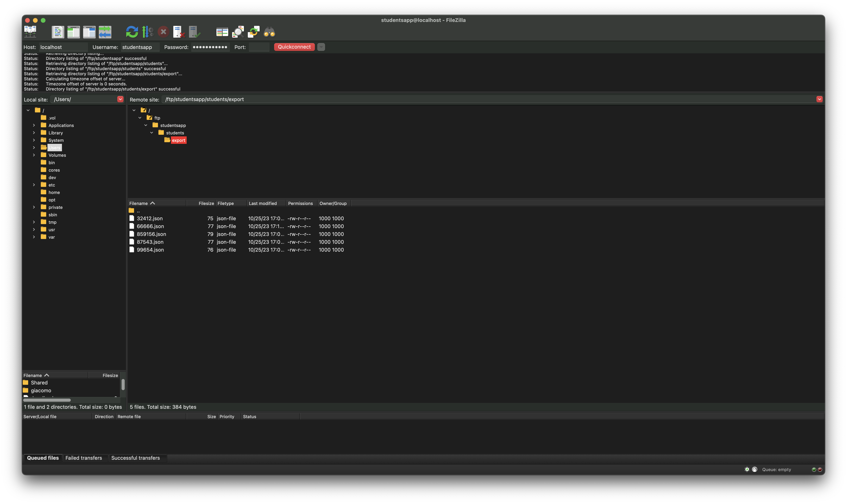Image resolution: width=847 pixels, height=504 pixels.
Task: Expand the local Library folder
Action: tap(34, 133)
